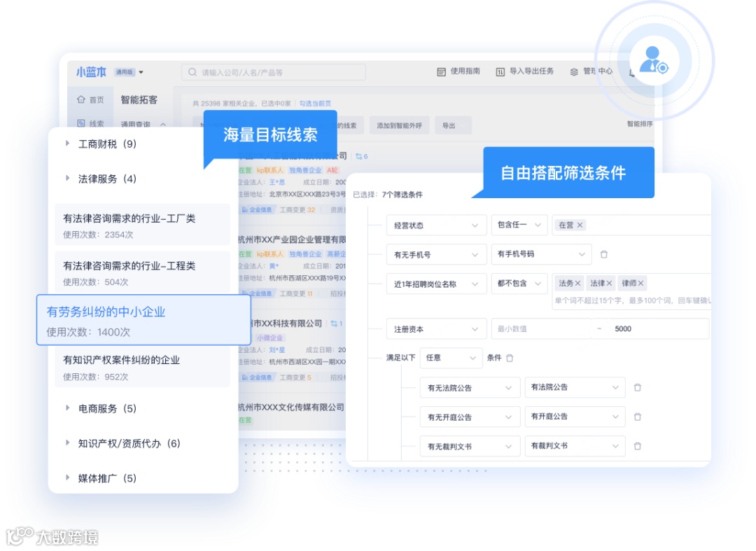Viewport: 756px width, 551px height.
Task: Expand the 媒体推广 (5) category
Action: coord(67,477)
